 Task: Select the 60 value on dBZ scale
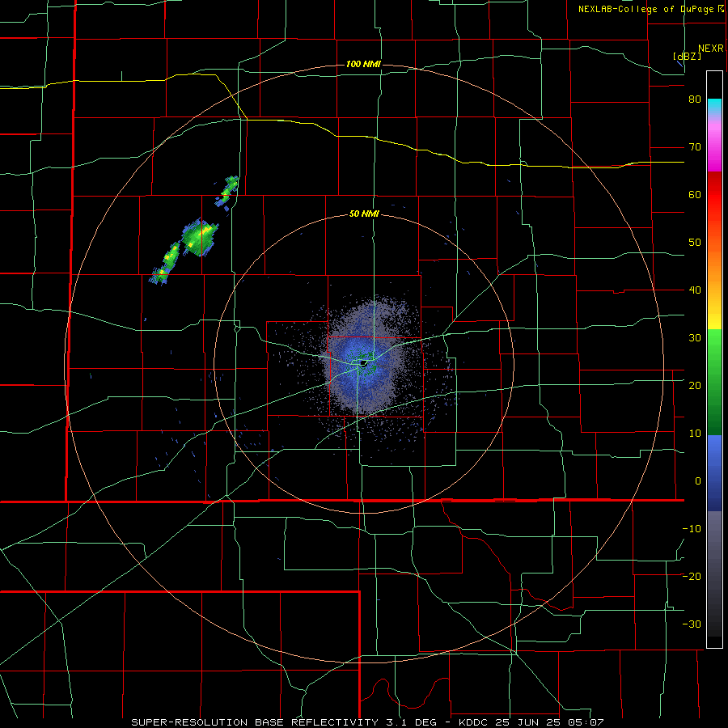pyautogui.click(x=695, y=194)
